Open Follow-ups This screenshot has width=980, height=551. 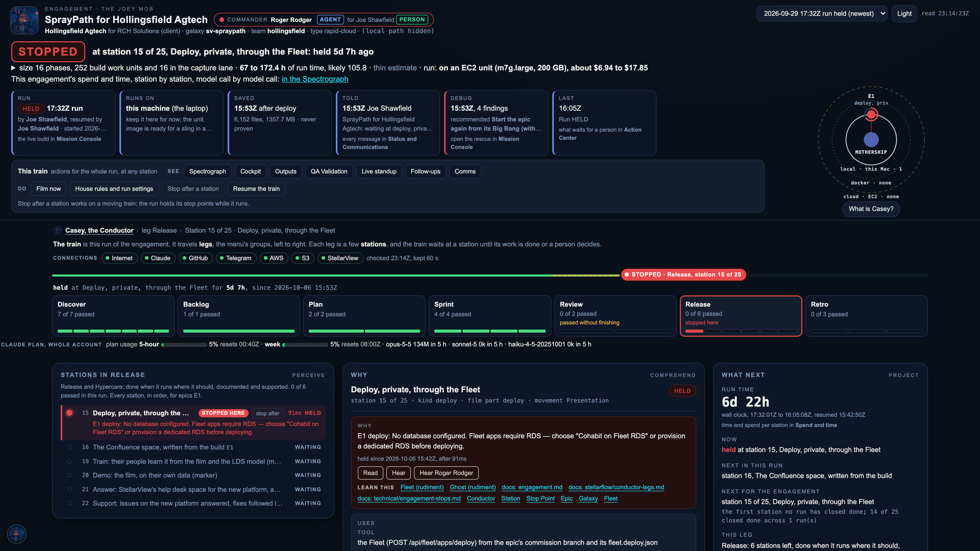point(425,171)
